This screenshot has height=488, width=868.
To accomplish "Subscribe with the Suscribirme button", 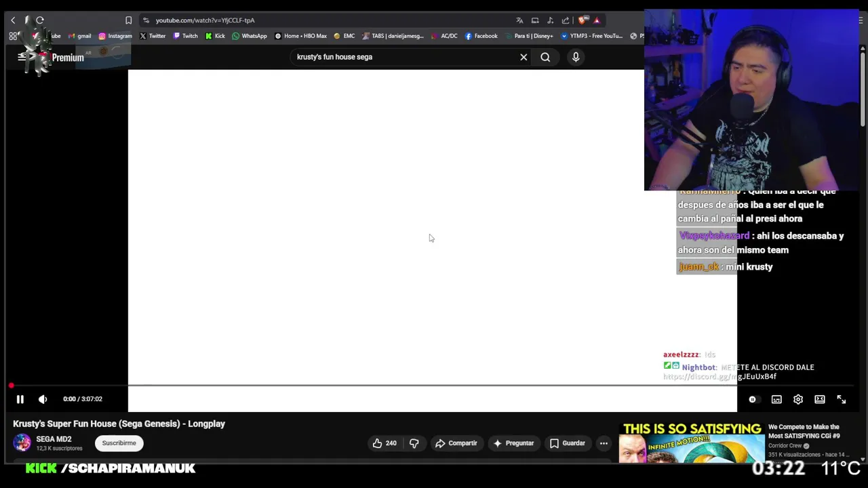I will [x=119, y=443].
